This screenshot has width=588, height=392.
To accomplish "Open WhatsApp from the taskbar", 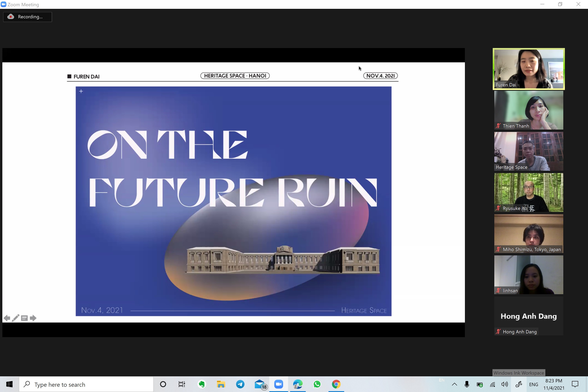I will (317, 384).
